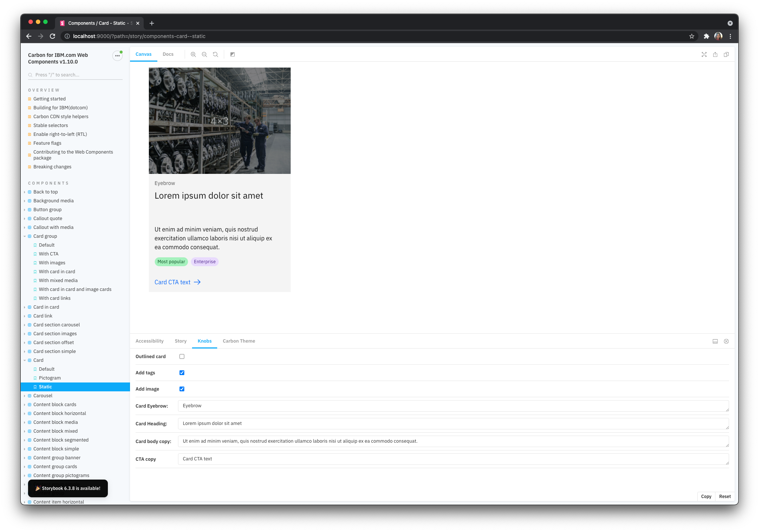Open the sidebar ellipsis menu button
Screen dimensions: 759x532
pyautogui.click(x=117, y=56)
